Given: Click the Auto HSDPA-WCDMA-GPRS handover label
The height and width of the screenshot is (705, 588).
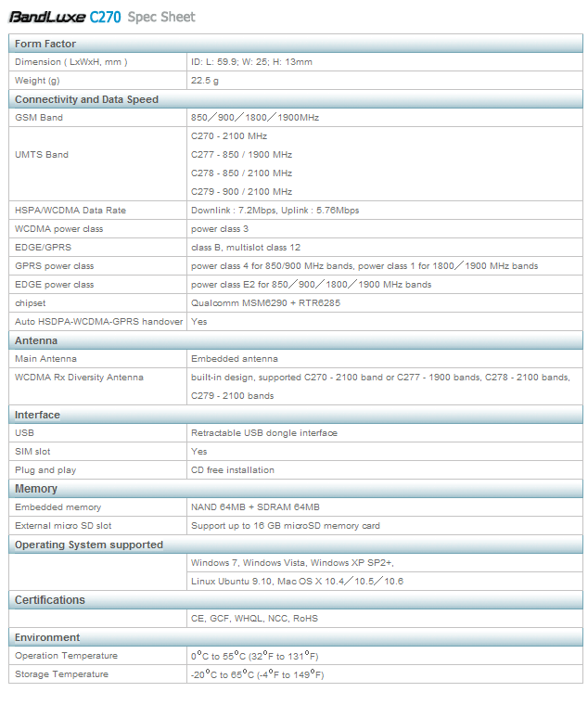Looking at the screenshot, I should pyautogui.click(x=98, y=322).
